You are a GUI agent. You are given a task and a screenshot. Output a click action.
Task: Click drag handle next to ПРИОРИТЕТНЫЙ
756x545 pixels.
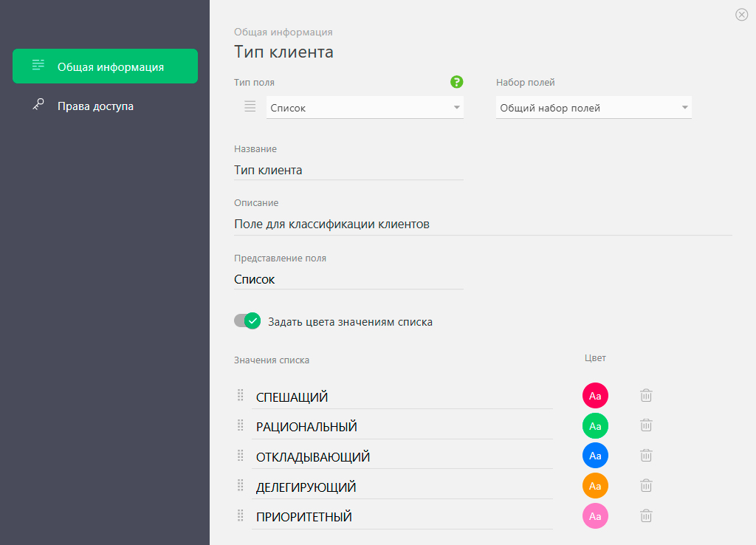[240, 515]
